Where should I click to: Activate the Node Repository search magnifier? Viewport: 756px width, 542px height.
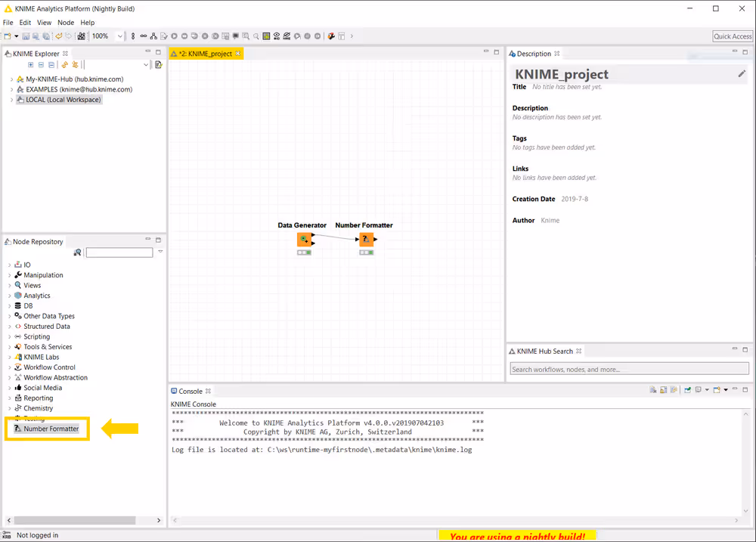coord(78,252)
